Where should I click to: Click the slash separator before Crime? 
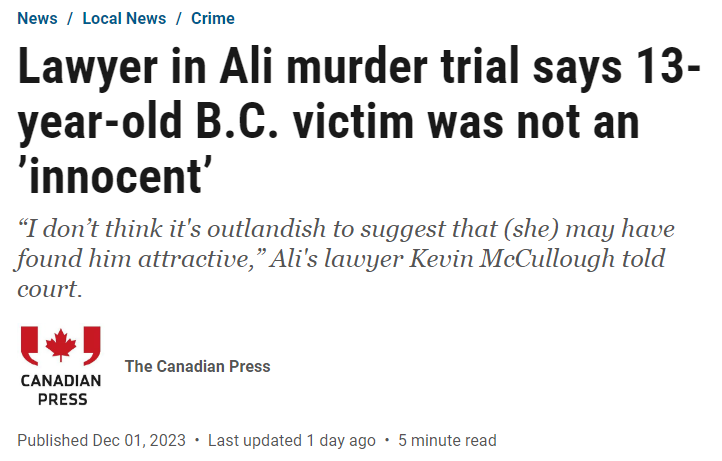point(179,18)
